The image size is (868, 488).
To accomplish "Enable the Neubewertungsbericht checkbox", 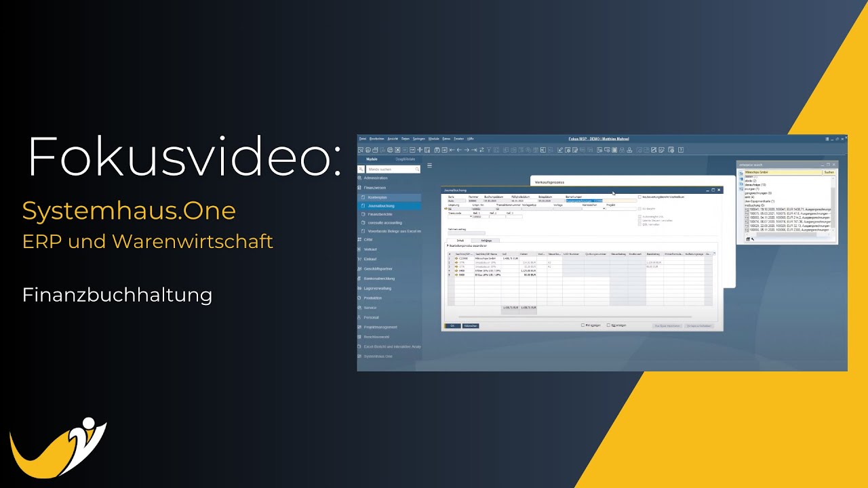I will [639, 197].
